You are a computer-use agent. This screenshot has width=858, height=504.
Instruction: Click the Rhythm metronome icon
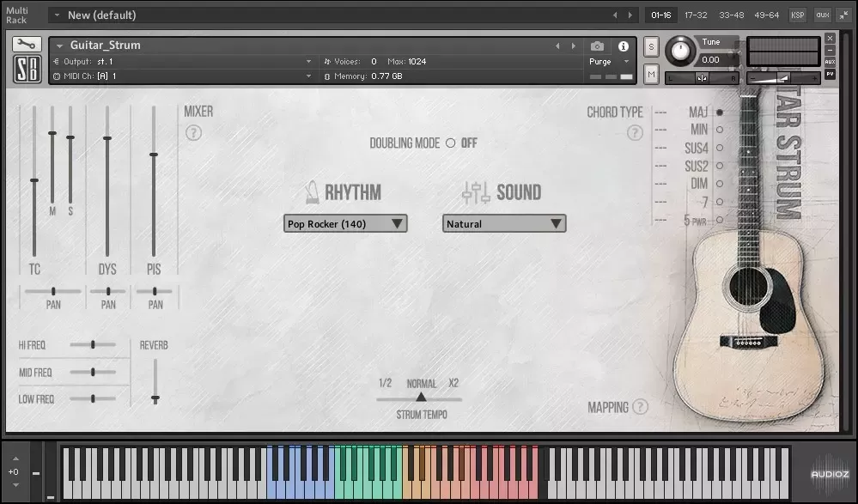(x=313, y=192)
